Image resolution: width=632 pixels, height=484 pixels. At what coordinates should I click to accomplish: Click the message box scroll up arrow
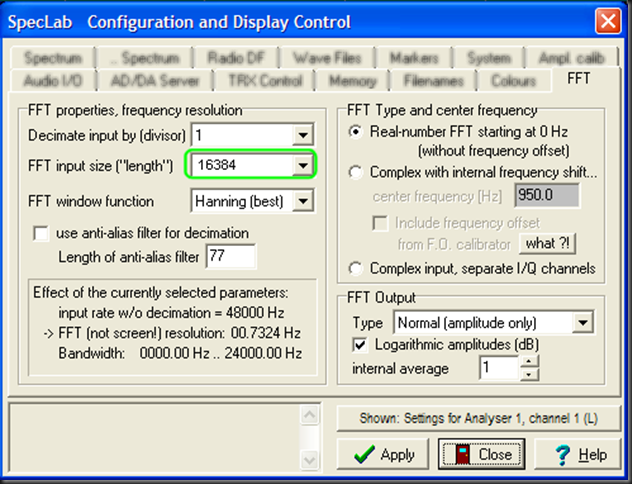[x=309, y=415]
